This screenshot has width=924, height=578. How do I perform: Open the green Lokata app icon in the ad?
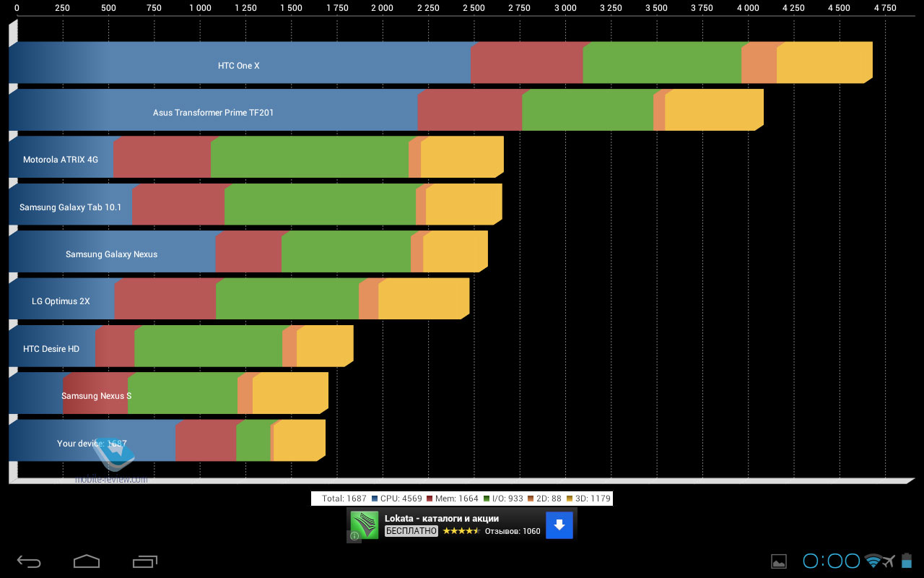click(x=365, y=525)
